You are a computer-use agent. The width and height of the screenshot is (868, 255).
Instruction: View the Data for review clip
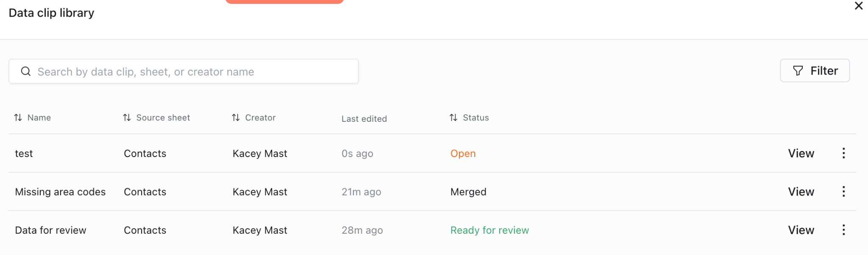[801, 230]
